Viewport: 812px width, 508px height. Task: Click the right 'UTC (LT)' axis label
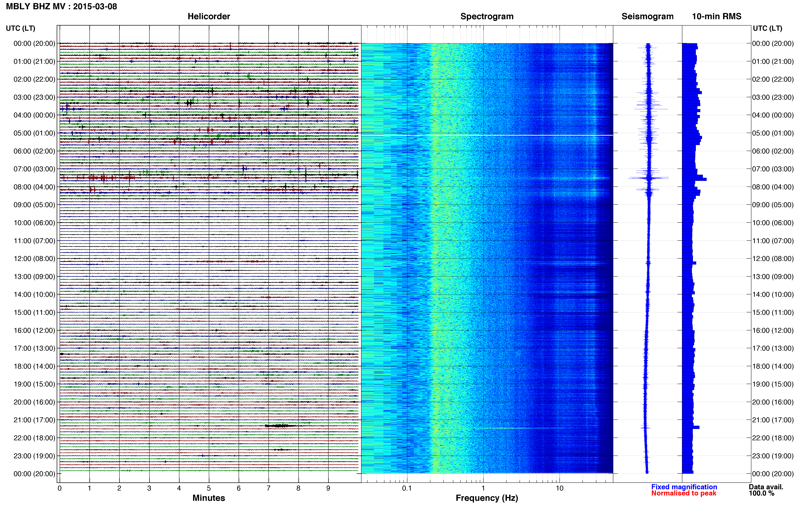[x=767, y=28]
